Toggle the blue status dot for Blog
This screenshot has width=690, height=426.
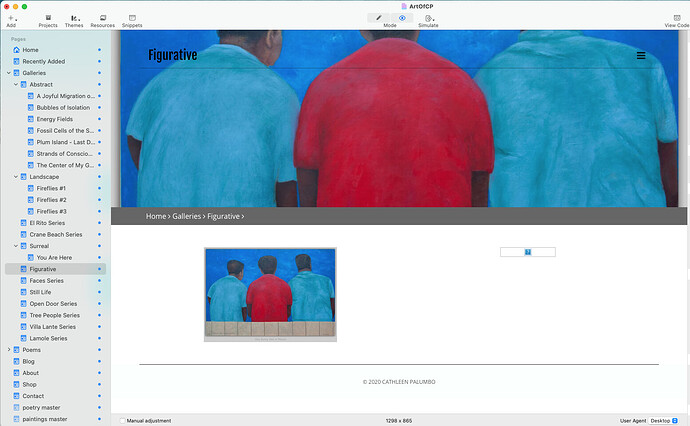tap(99, 361)
